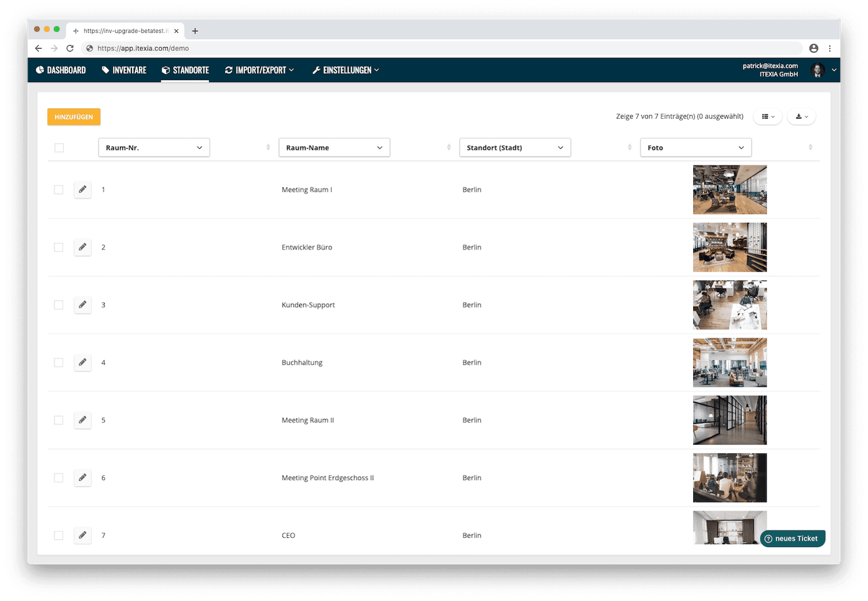Screen dimensions: 868x601
Task: Toggle the select-all checkbox in table header
Action: pos(59,148)
